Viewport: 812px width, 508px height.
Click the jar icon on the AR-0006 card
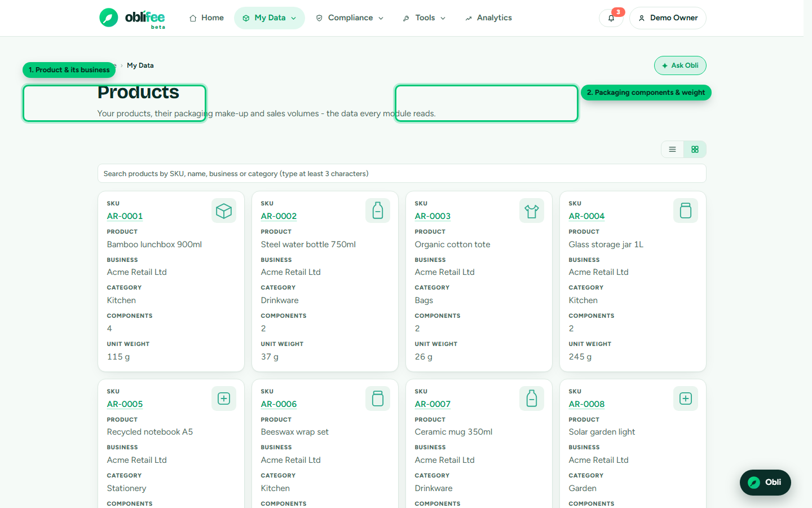pyautogui.click(x=378, y=398)
